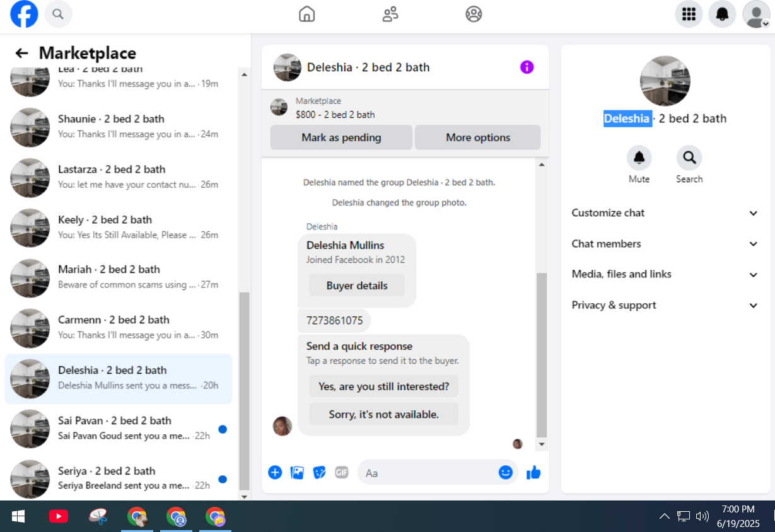Open the Windows Start menu
The height and width of the screenshot is (532, 775).
tap(18, 517)
